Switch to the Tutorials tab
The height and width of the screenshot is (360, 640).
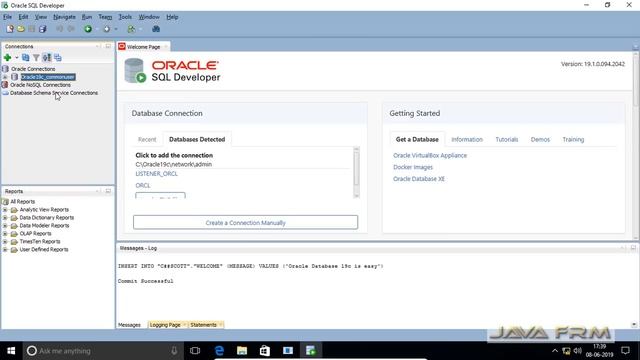pos(507,139)
